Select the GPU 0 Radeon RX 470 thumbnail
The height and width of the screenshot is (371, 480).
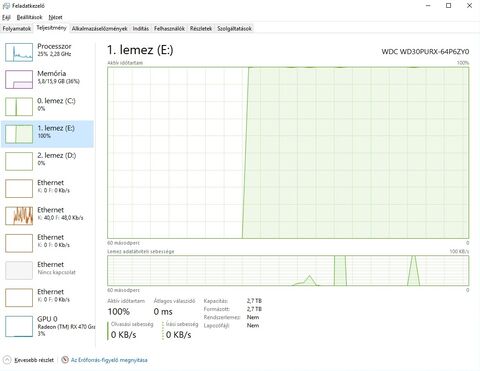19,326
